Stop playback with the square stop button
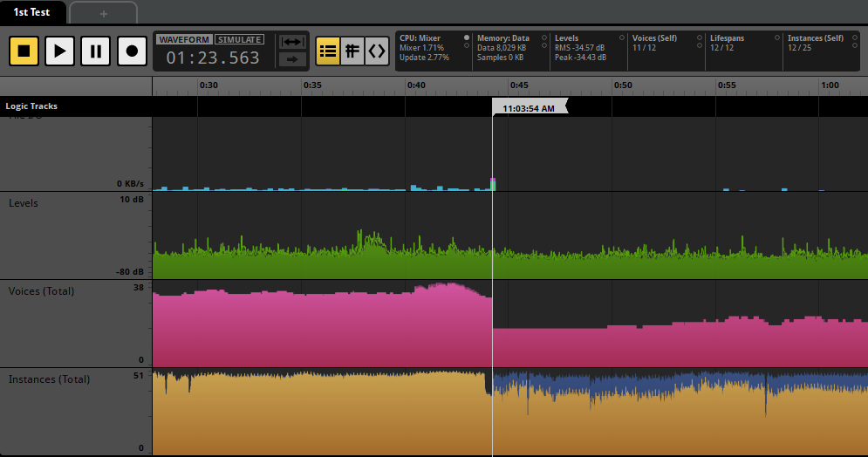The height and width of the screenshot is (457, 868). click(x=24, y=51)
